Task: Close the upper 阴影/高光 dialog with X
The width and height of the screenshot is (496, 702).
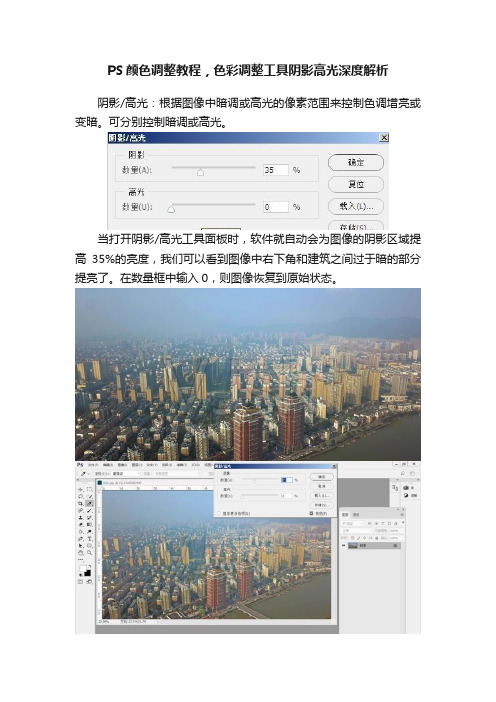Action: 384,137
